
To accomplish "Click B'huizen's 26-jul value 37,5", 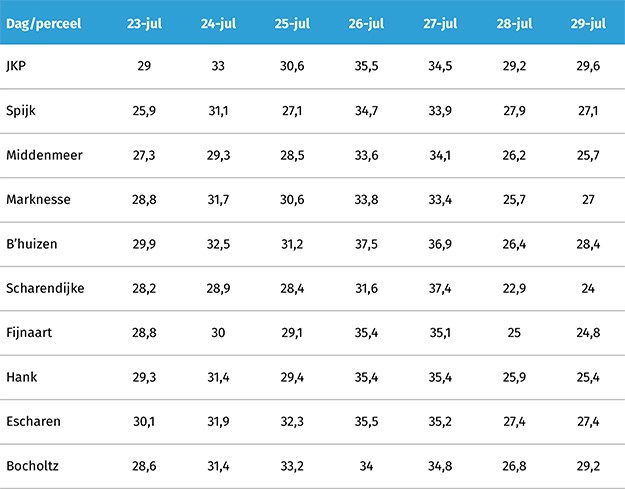I will (x=368, y=244).
